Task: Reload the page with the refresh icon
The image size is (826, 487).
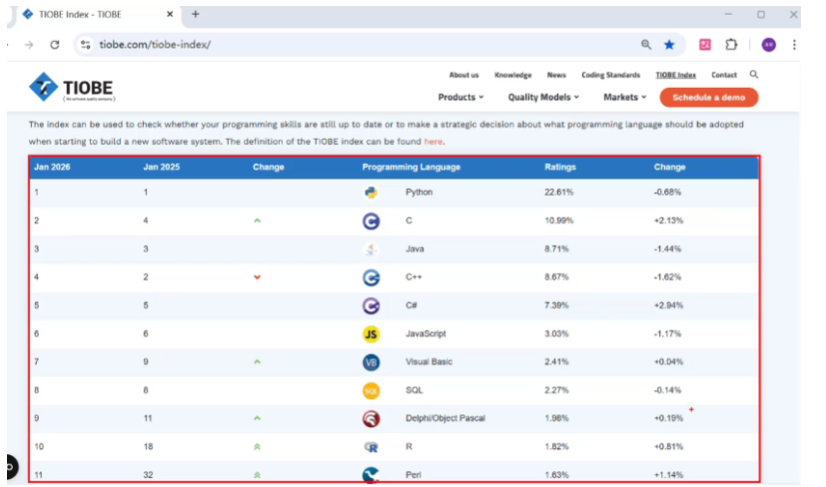Action: coord(55,45)
